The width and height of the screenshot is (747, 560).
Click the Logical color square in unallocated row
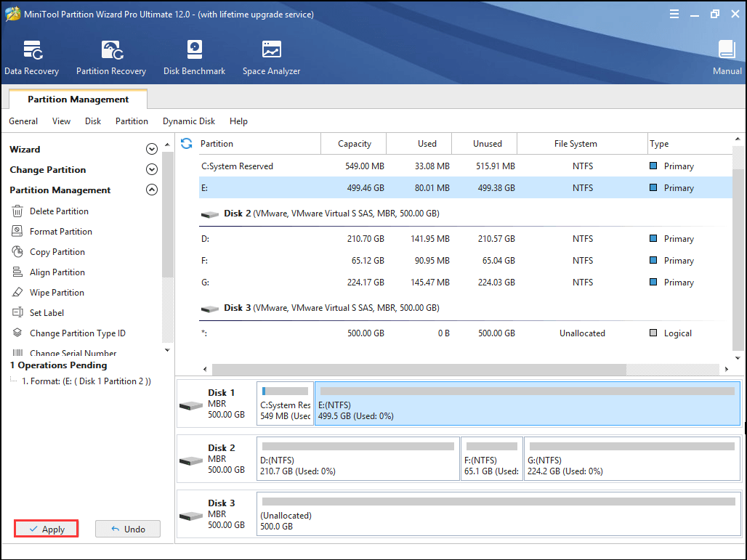click(x=653, y=333)
